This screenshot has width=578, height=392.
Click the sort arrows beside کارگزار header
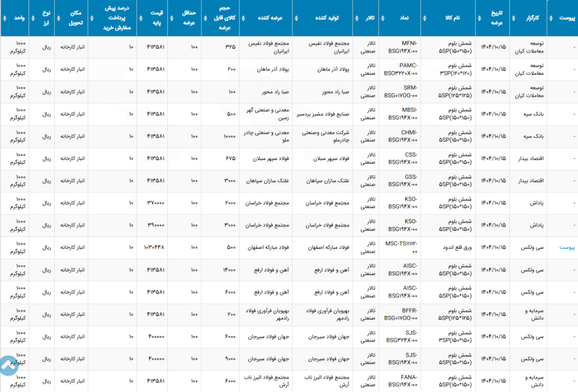point(514,18)
